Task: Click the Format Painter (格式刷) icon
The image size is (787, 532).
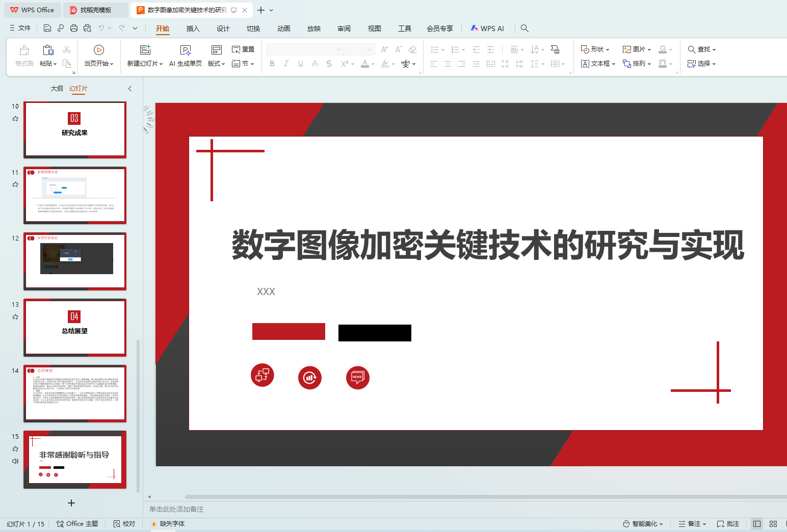Action: (x=24, y=50)
